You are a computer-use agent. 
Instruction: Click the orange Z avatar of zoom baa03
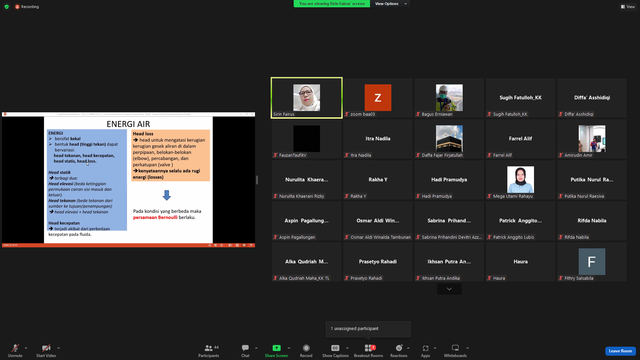tap(378, 98)
